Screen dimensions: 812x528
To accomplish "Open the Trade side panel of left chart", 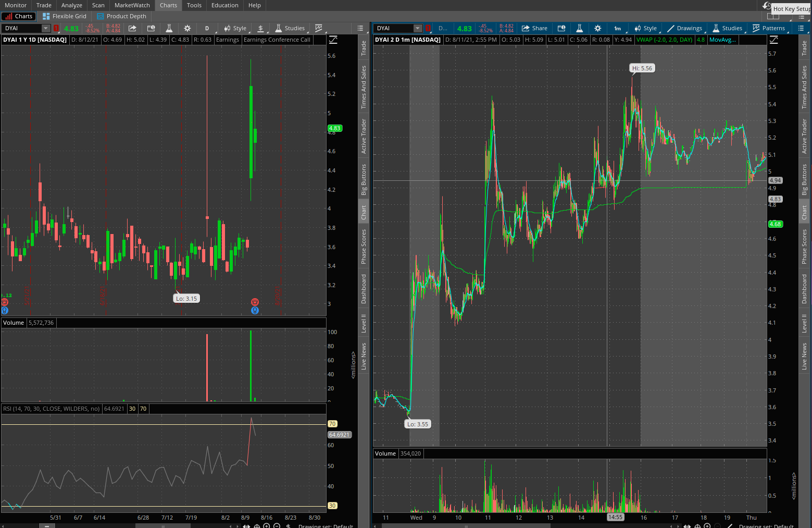I will (x=364, y=48).
